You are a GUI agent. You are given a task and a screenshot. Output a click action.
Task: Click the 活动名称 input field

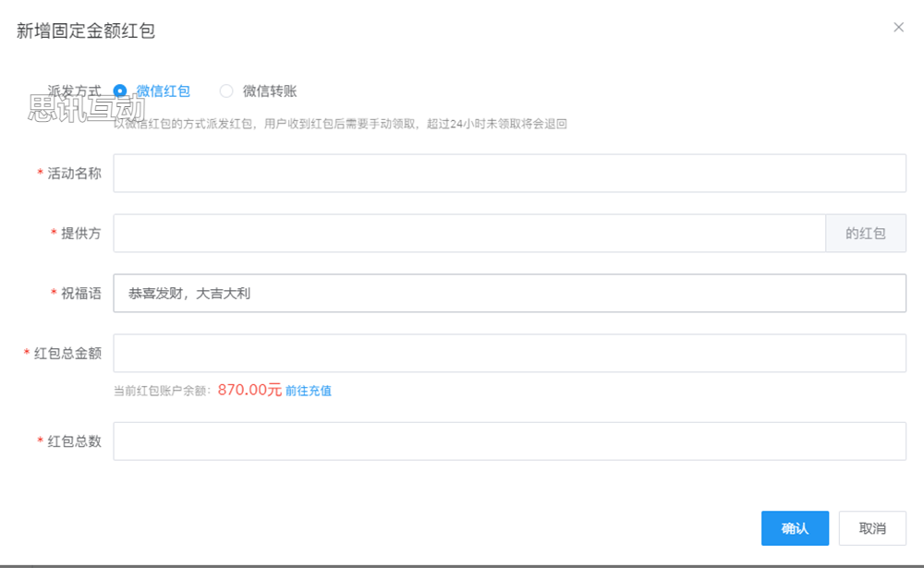[x=509, y=174]
